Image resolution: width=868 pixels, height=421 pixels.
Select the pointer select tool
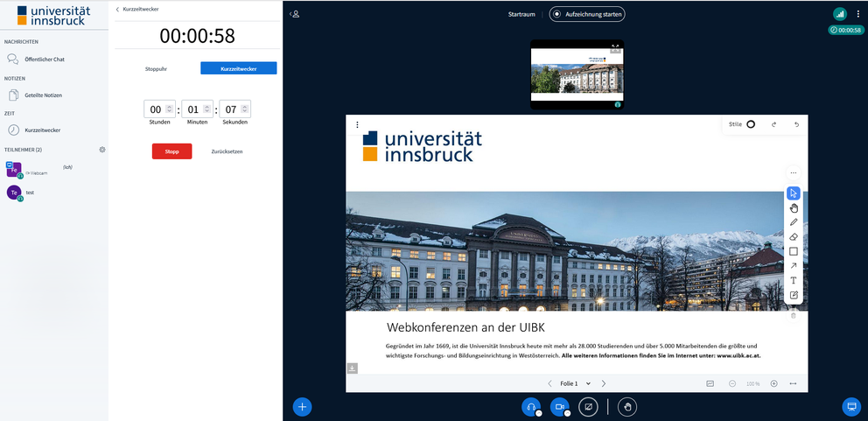tap(794, 193)
